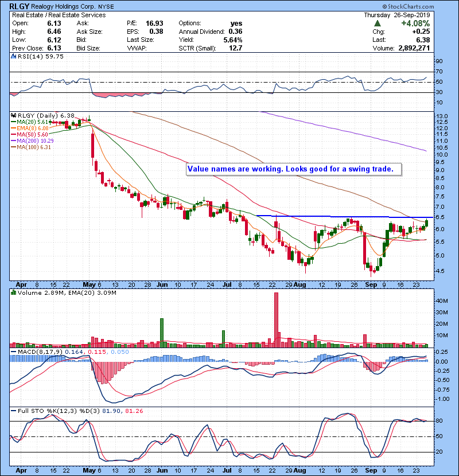459x476 pixels.
Task: Click the Sep label on price chart date axis
Action: [371, 285]
